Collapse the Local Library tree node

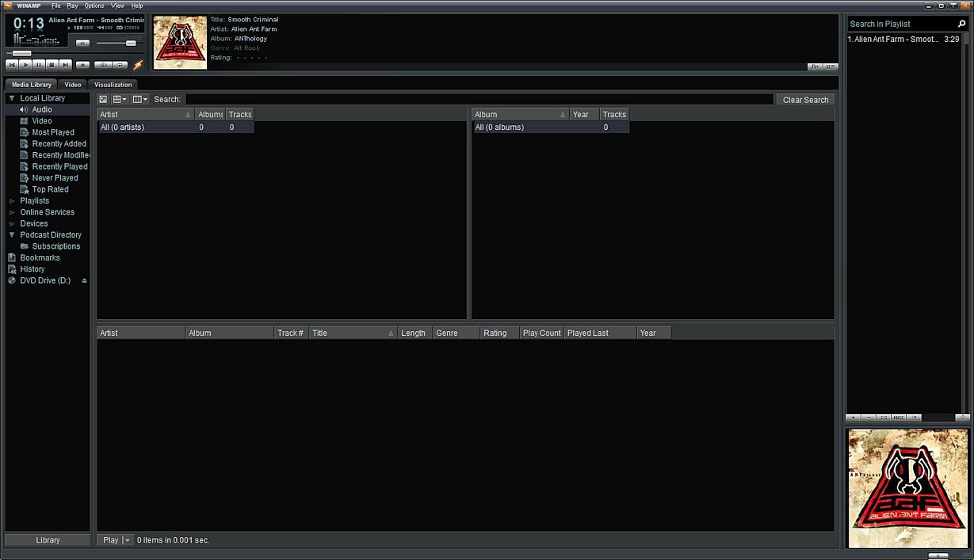click(x=12, y=98)
